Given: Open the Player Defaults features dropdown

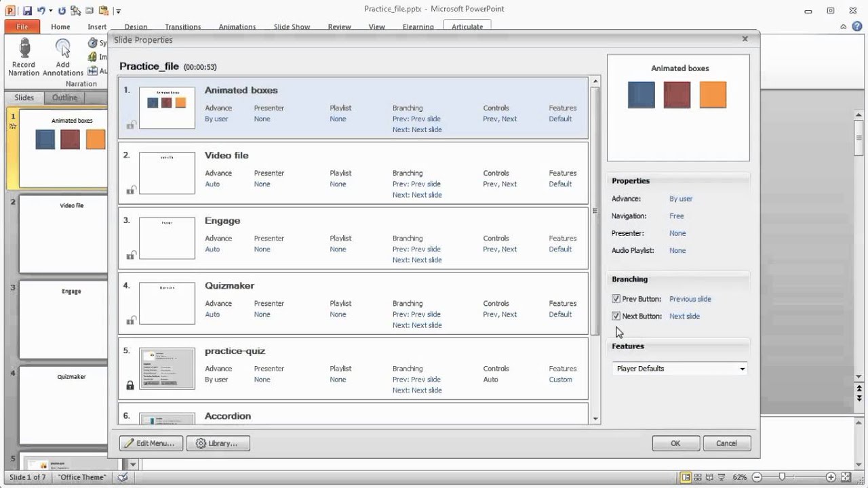Looking at the screenshot, I should pos(679,369).
